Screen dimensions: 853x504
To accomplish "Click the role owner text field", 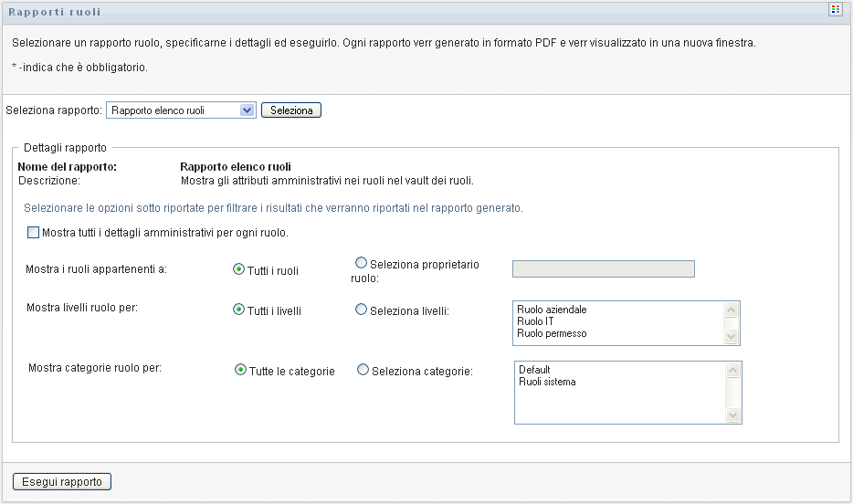I will click(604, 268).
